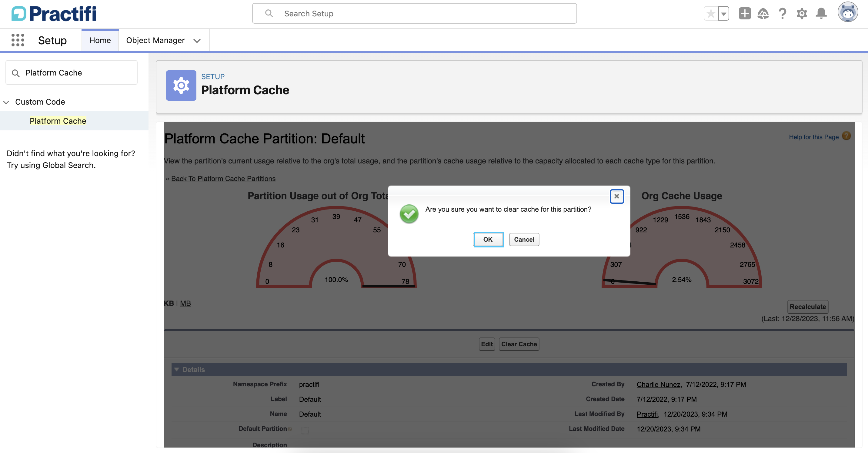
Task: Click the Partition Usage gauge chart
Action: click(x=336, y=247)
